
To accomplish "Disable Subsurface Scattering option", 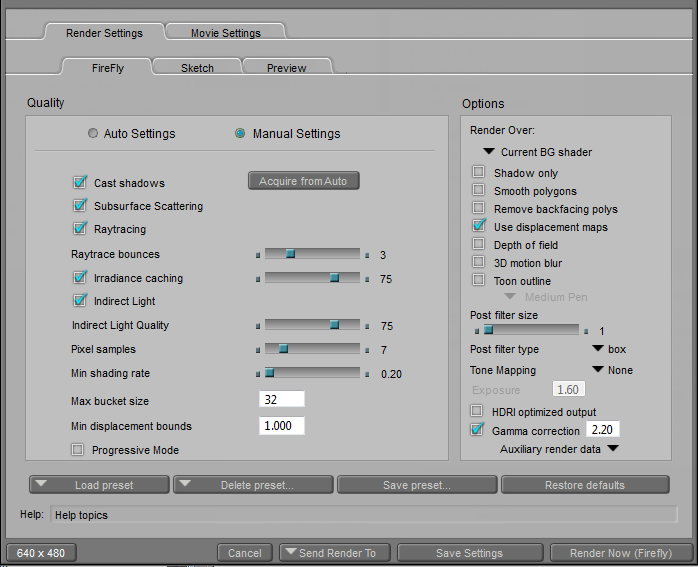I will [80, 206].
